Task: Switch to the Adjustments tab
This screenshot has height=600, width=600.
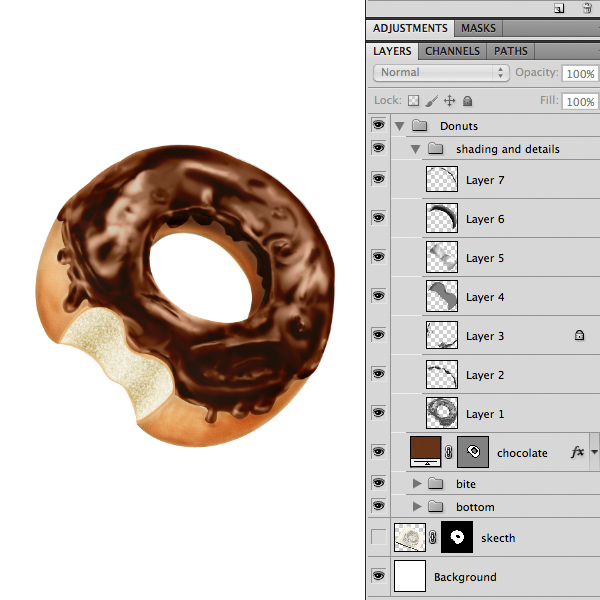Action: [x=410, y=28]
